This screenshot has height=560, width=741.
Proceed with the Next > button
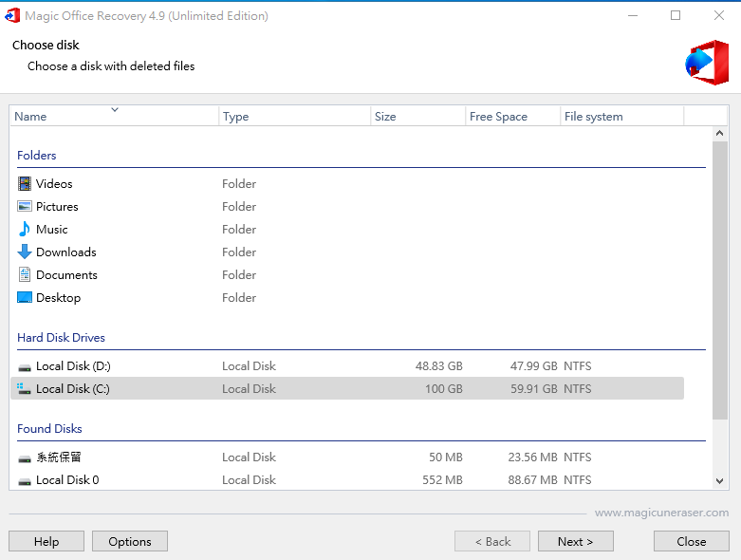tap(576, 541)
